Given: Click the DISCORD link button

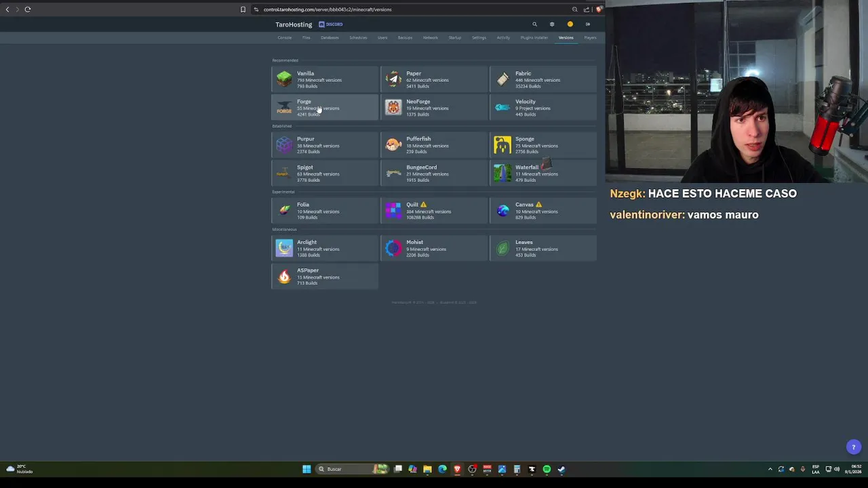Looking at the screenshot, I should [x=331, y=24].
